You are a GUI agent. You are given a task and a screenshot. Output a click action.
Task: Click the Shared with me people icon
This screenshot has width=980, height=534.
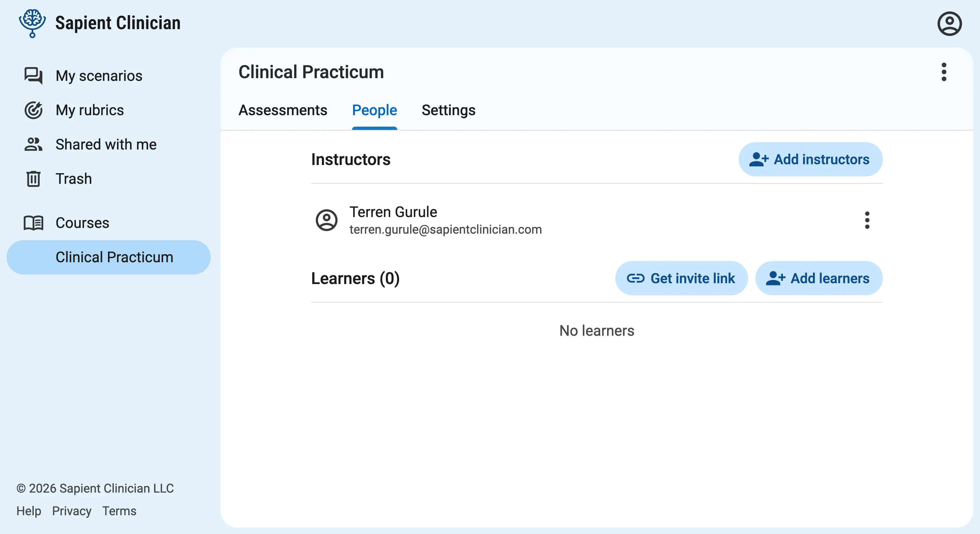[33, 144]
